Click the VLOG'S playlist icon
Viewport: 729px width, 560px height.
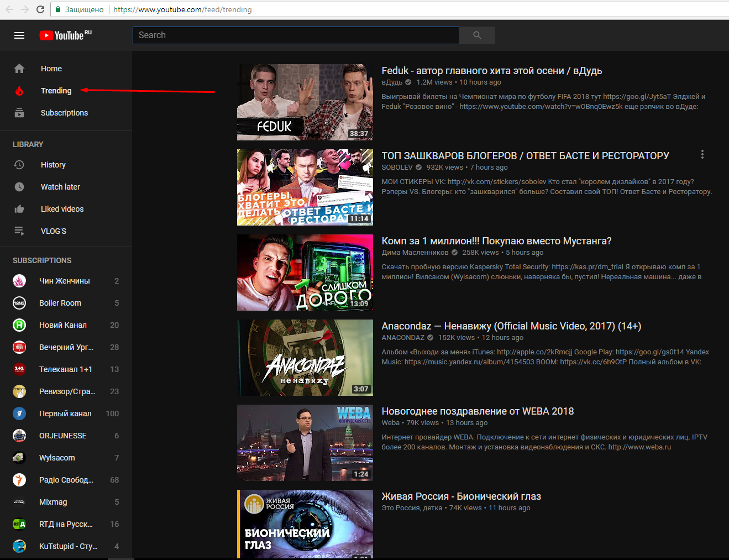[19, 231]
